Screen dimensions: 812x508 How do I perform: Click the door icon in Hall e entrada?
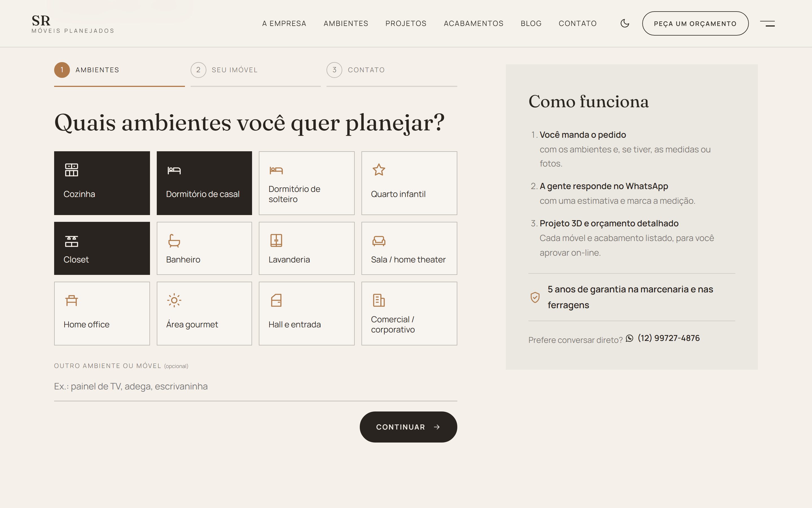pos(276,300)
